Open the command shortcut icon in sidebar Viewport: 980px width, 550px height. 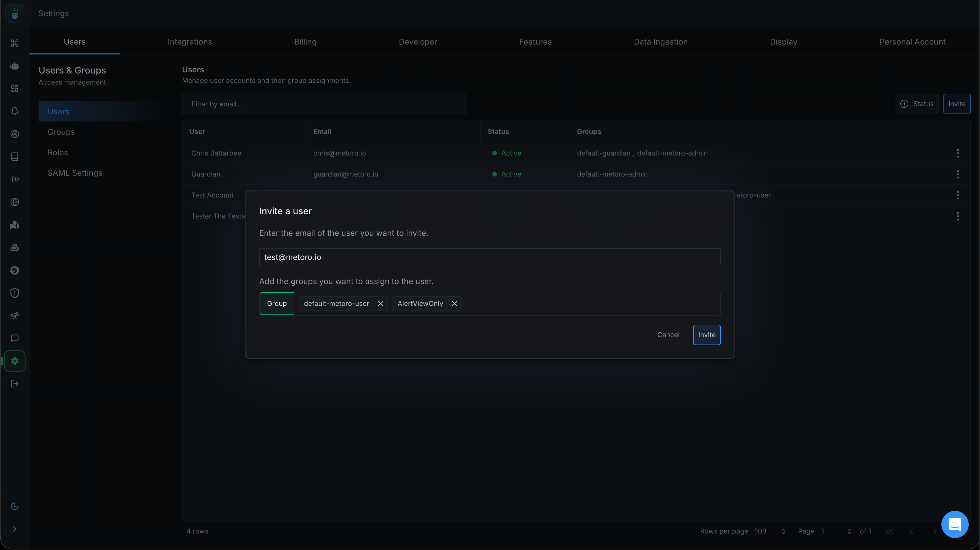point(14,43)
